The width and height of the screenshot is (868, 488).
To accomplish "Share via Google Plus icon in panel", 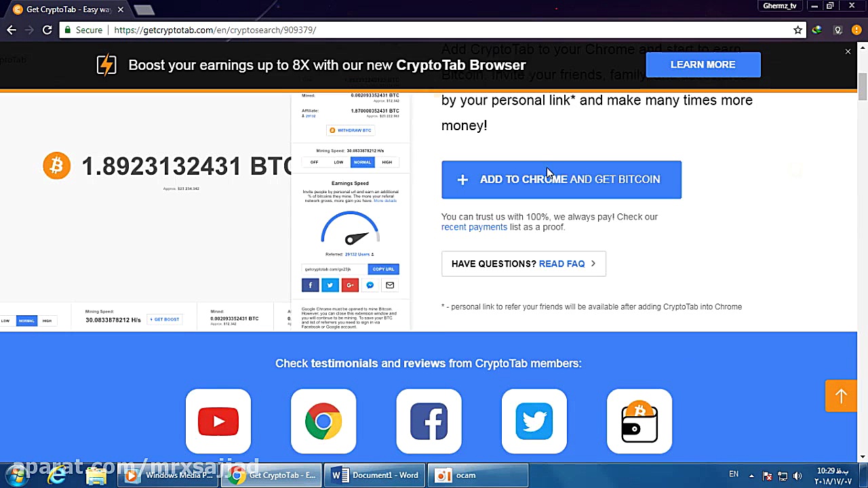I will [350, 285].
